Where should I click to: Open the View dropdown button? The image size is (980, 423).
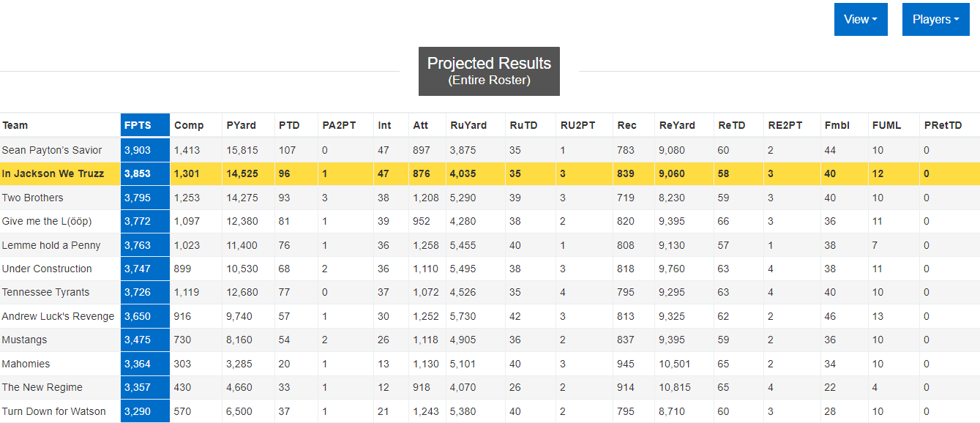click(860, 20)
